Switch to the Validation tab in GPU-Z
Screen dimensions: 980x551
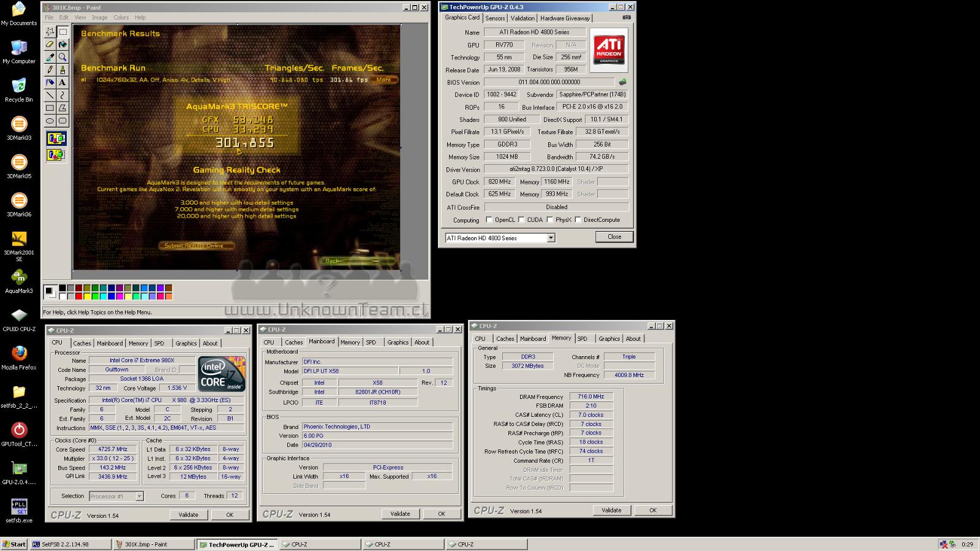click(522, 18)
